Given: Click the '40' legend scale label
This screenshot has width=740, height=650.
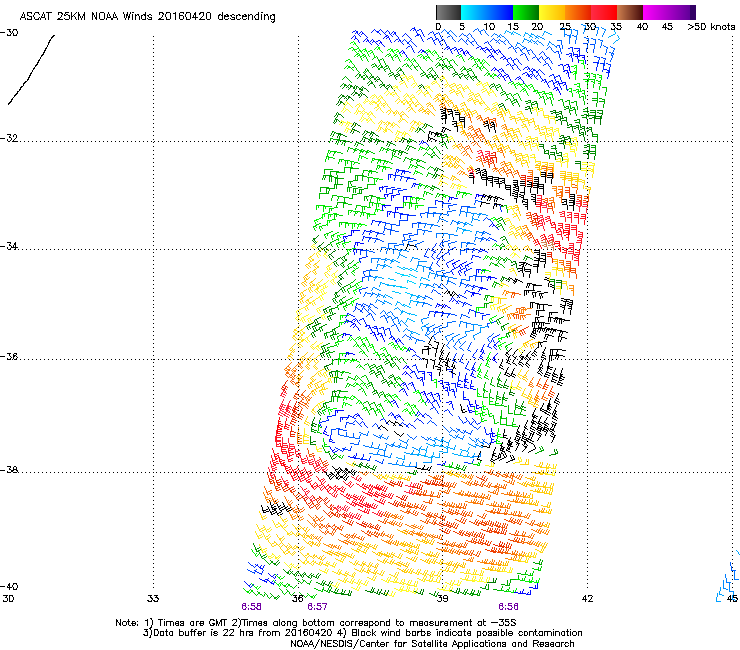Looking at the screenshot, I should click(x=642, y=27).
